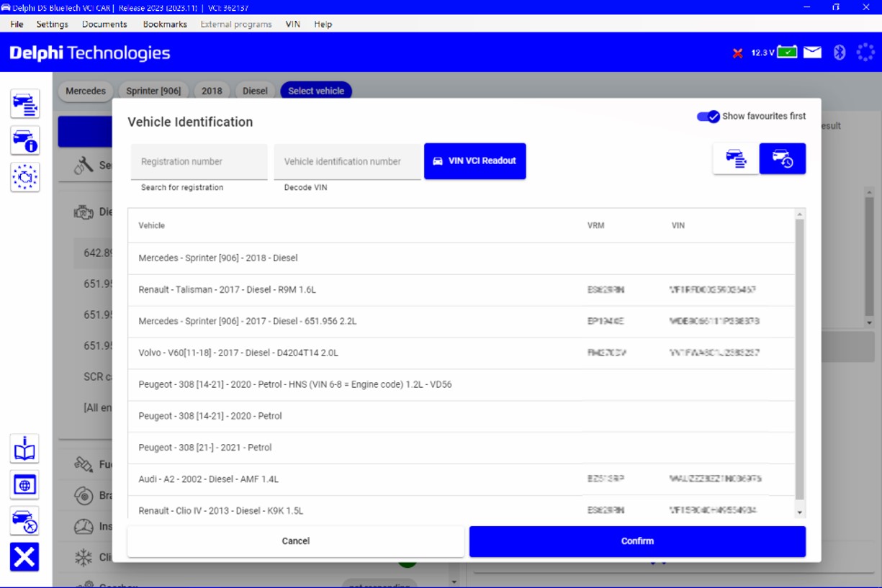Click the loading spinner icon in header
Screen dimensions: 882x588
(x=865, y=53)
